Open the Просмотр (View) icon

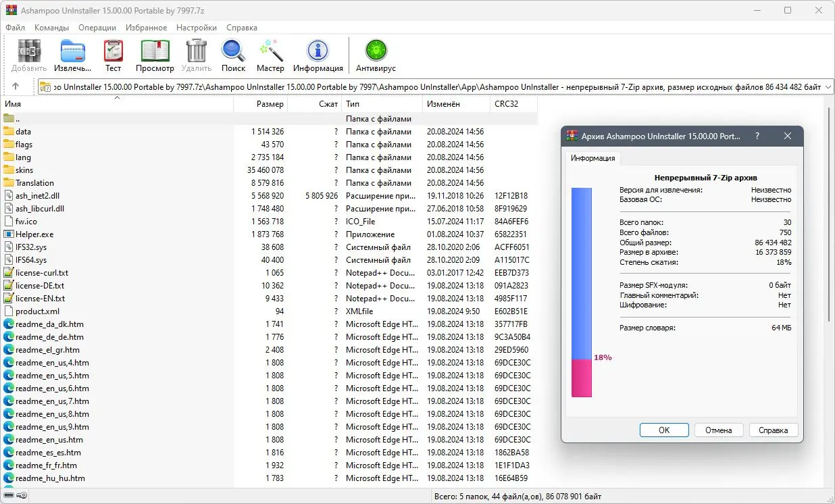click(x=155, y=50)
